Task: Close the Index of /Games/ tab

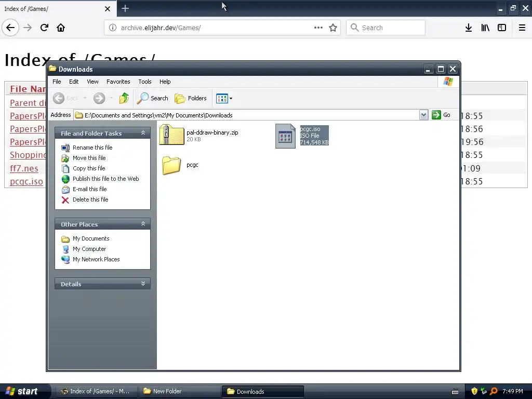Action: (108, 9)
